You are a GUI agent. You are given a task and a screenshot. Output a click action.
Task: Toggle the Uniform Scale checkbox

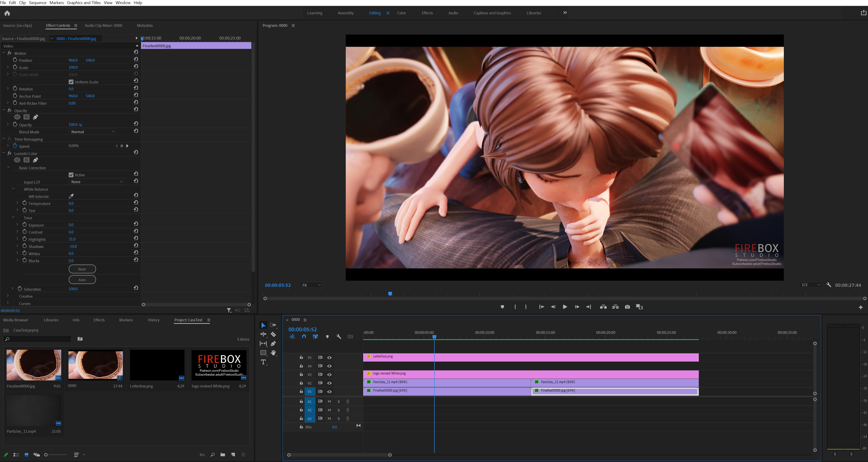(71, 82)
